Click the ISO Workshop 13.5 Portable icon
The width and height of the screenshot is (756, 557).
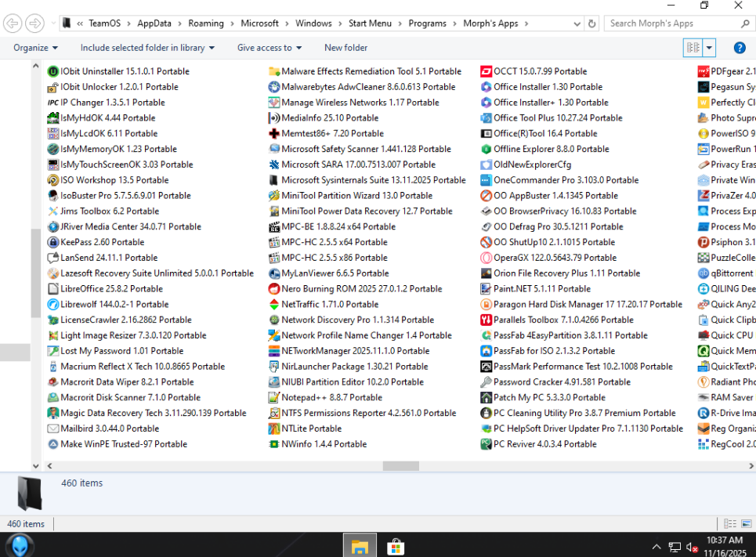click(x=53, y=180)
